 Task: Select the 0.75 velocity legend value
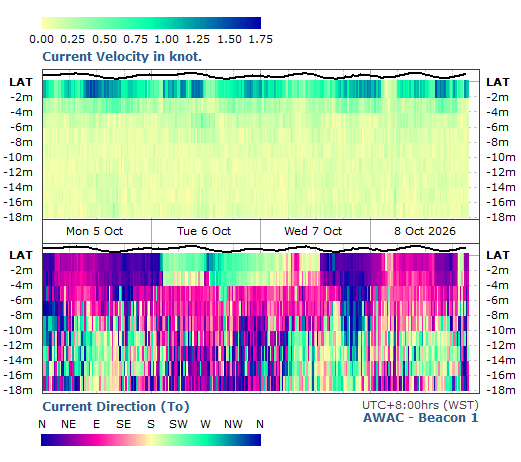tap(135, 39)
